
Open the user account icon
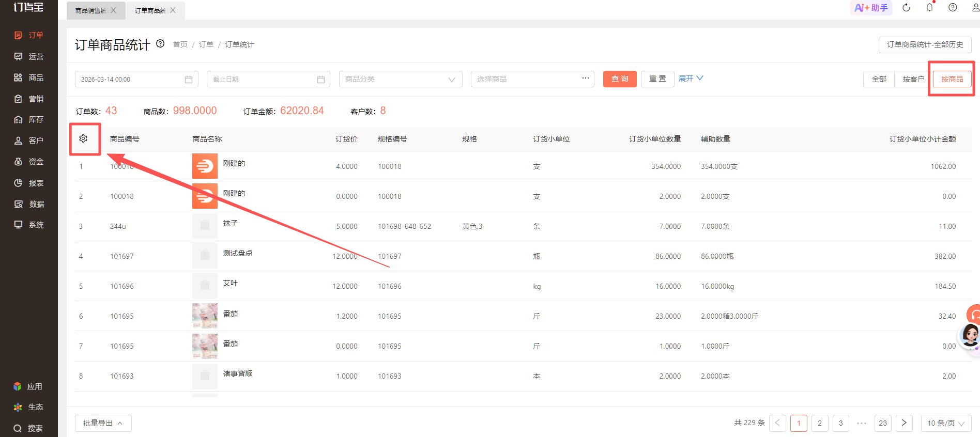tap(975, 7)
